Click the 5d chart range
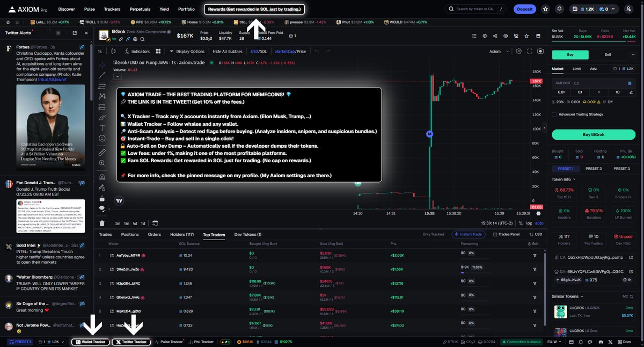The image size is (644, 347). [x=135, y=223]
